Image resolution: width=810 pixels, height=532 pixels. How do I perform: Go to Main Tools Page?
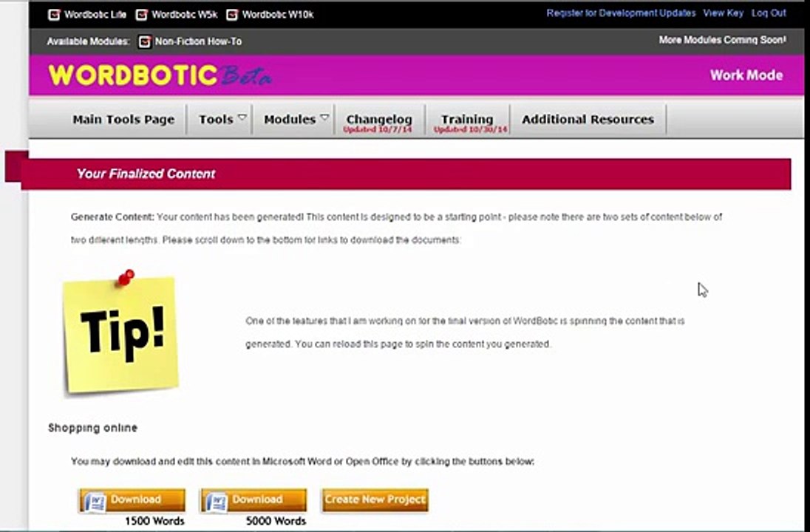(x=123, y=119)
